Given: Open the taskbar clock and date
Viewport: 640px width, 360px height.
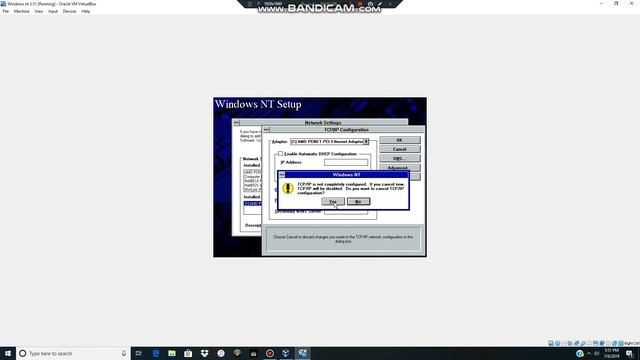Looking at the screenshot, I should point(611,353).
